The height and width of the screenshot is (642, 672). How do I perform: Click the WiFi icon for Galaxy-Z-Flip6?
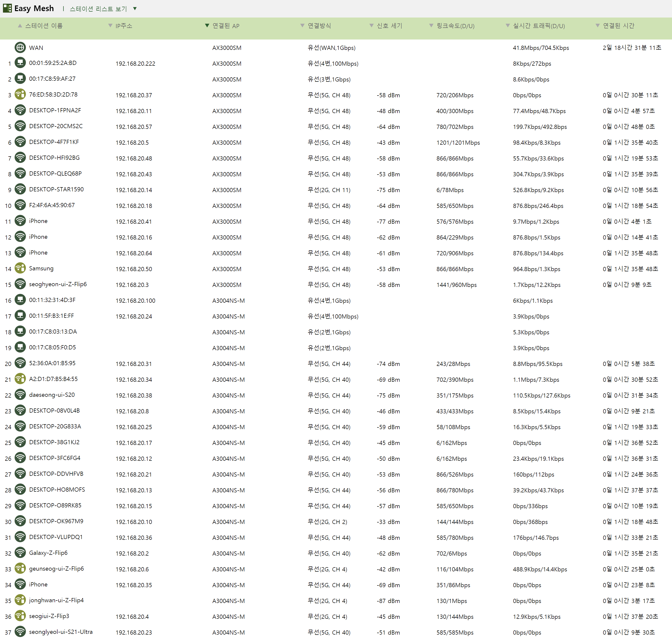(20, 553)
